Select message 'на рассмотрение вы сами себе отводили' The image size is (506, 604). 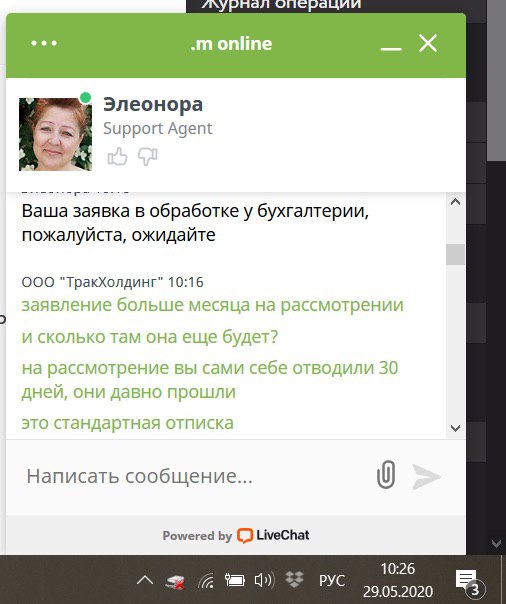(210, 380)
